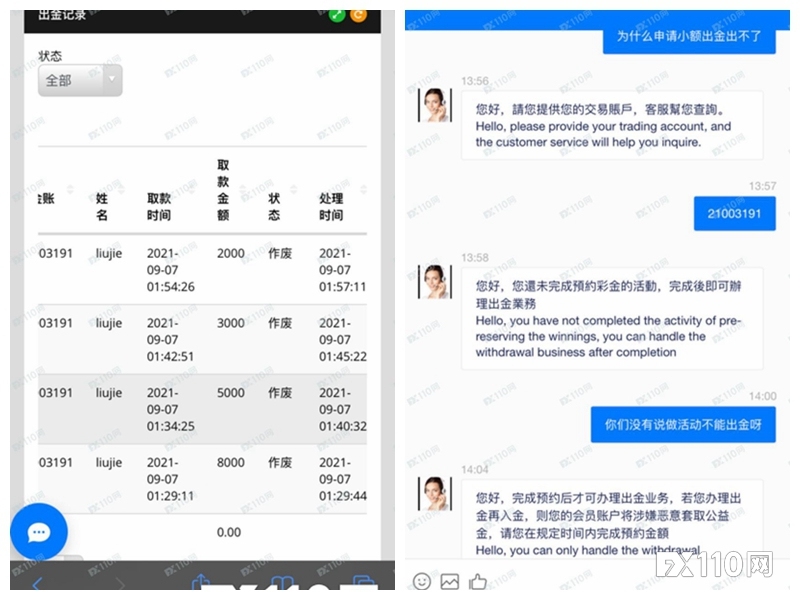800x600 pixels.
Task: Click the 处理时间 column header
Action: 331,207
